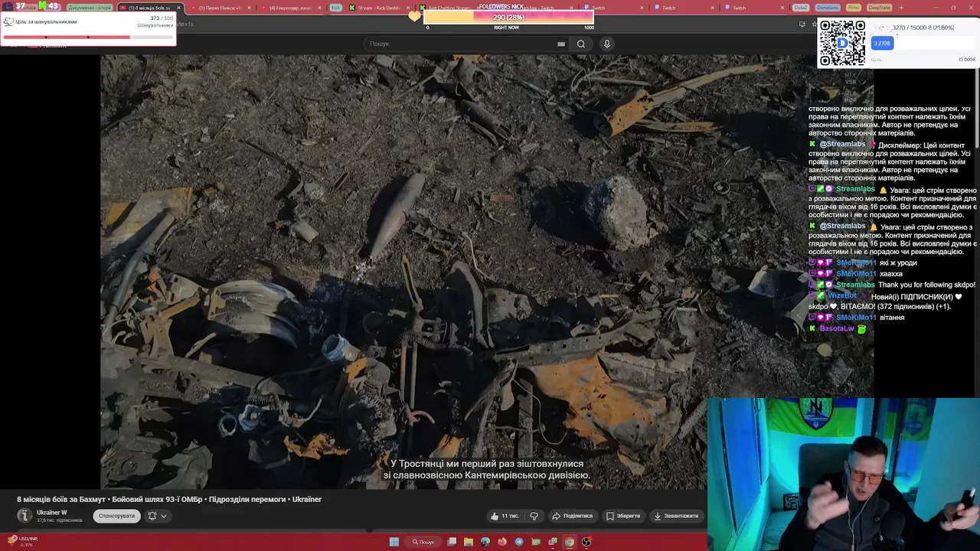Open new browser tab with plus
The height and width of the screenshot is (551, 980).
tap(901, 8)
